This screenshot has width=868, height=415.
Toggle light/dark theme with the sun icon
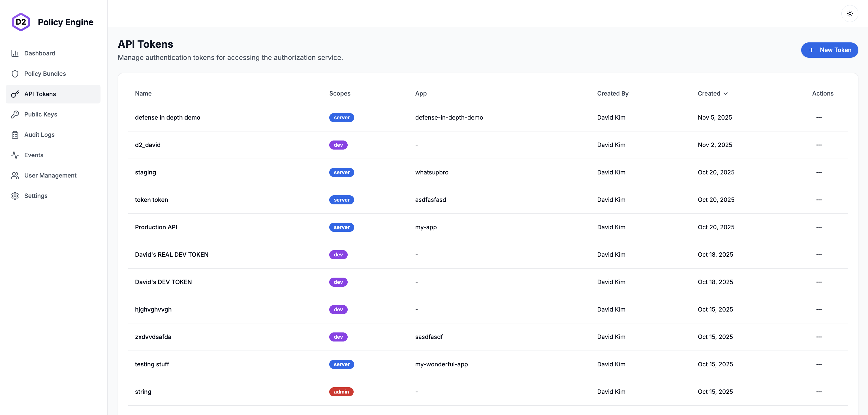850,14
